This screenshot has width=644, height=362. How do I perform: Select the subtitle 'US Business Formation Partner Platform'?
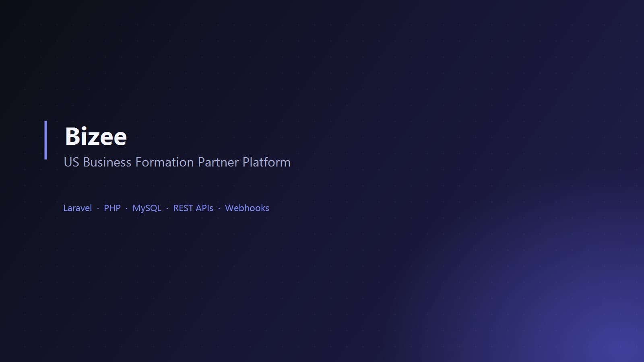177,162
